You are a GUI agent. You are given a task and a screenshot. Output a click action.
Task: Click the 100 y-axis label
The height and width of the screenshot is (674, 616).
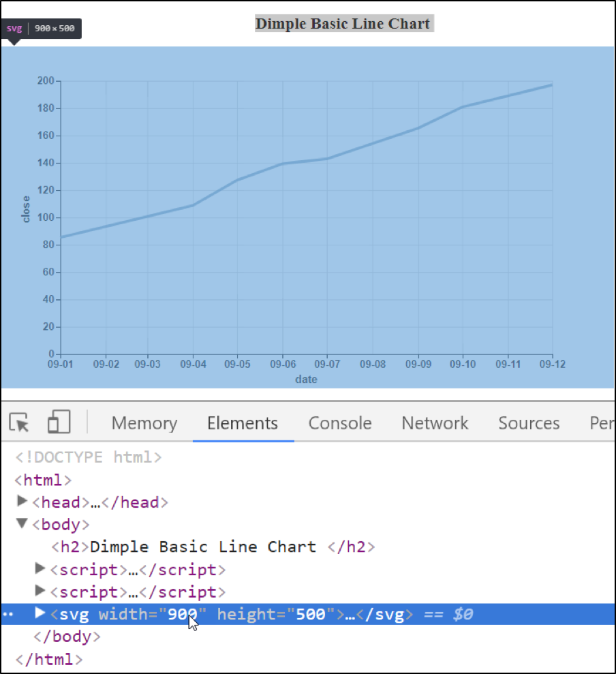click(x=46, y=217)
